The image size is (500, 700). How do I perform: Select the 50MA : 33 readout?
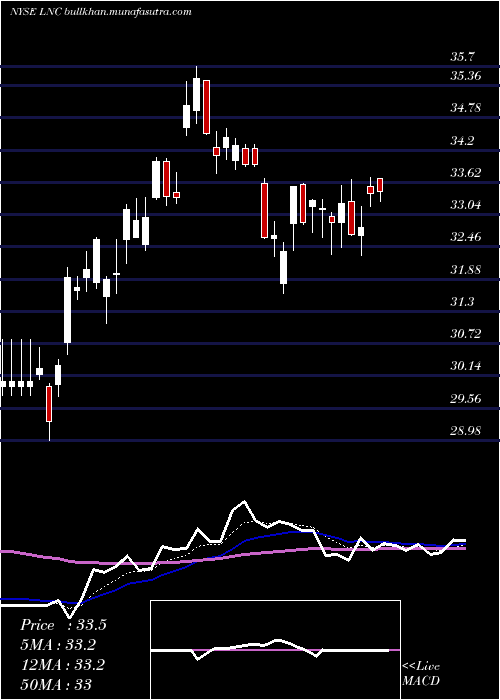point(56,684)
